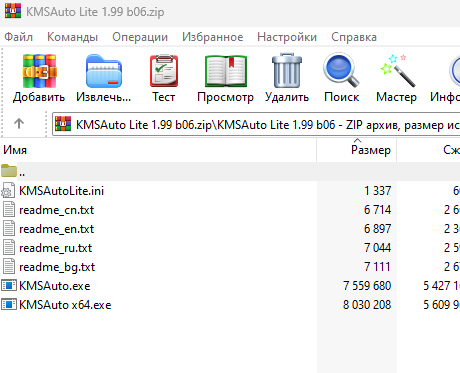Image resolution: width=460 pixels, height=373 pixels.
Task: Select the readme_en.txt file name
Action: [57, 229]
